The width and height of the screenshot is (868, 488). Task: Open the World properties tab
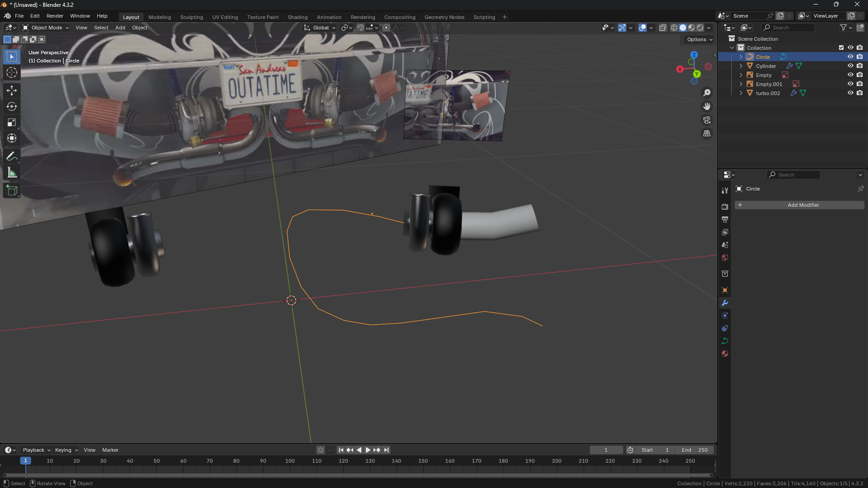[x=725, y=258]
